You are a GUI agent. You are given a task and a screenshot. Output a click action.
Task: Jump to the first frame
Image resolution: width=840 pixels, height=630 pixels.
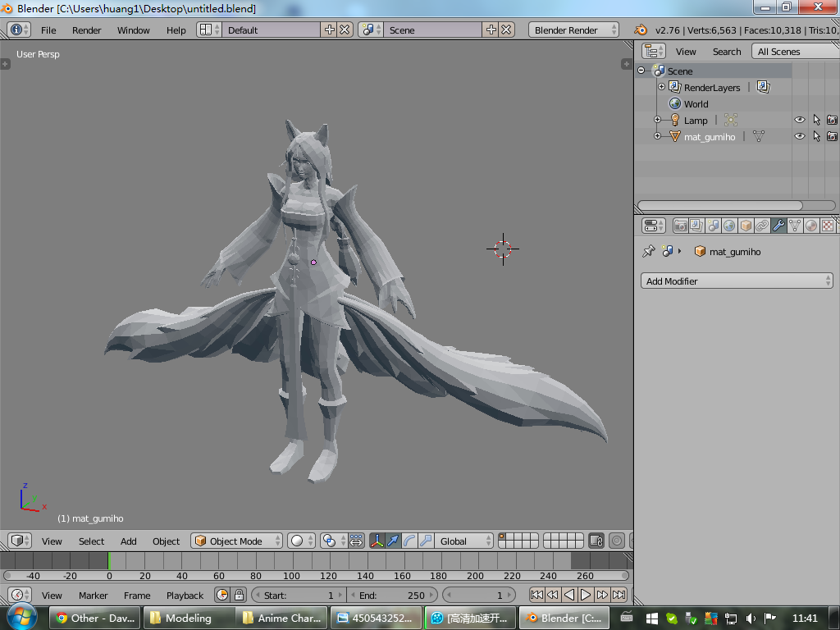[x=536, y=595]
